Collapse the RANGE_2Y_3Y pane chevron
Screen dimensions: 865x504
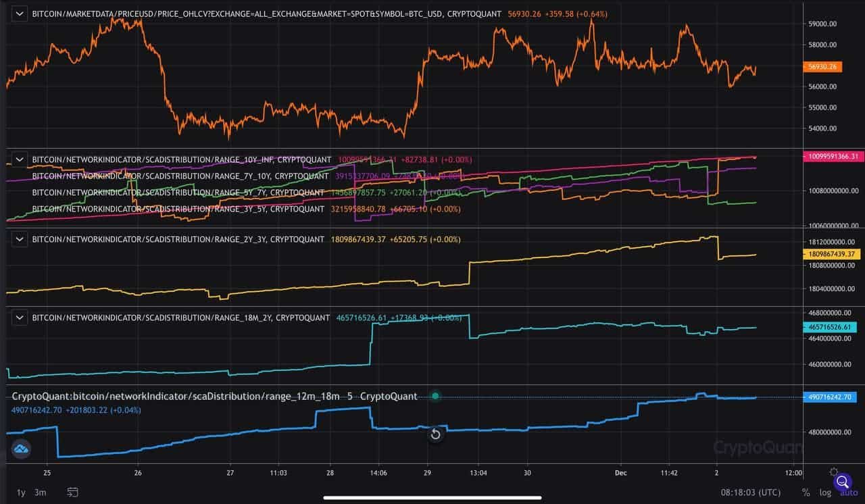pyautogui.click(x=20, y=239)
